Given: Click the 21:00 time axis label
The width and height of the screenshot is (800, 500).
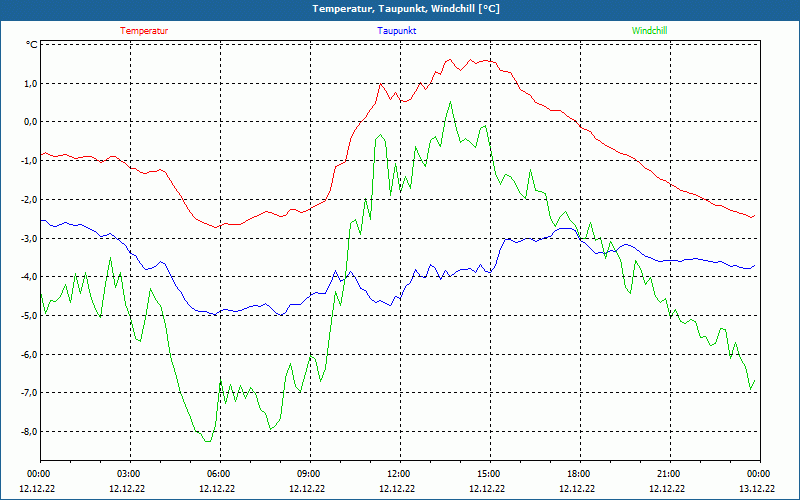Looking at the screenshot, I should point(668,474).
